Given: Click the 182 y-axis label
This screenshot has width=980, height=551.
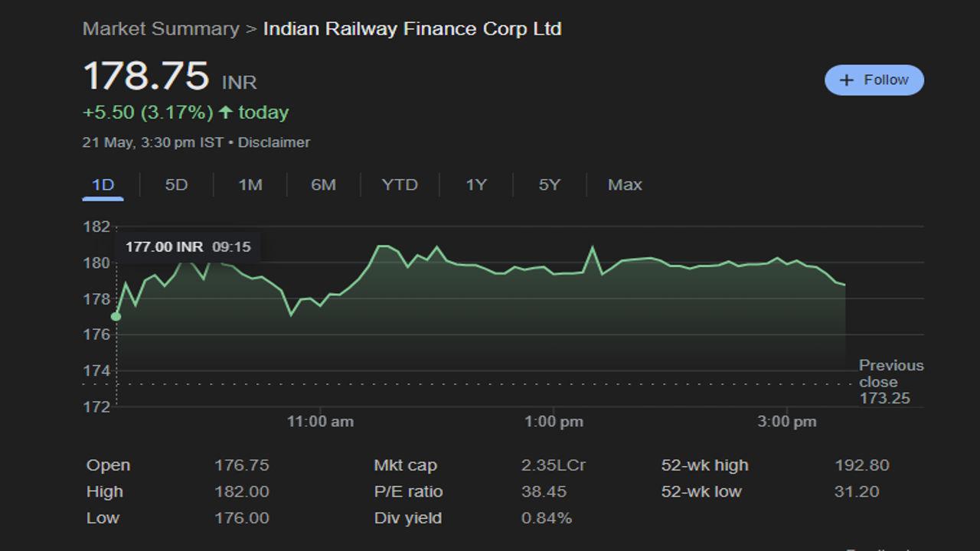Looking at the screenshot, I should tap(96, 227).
